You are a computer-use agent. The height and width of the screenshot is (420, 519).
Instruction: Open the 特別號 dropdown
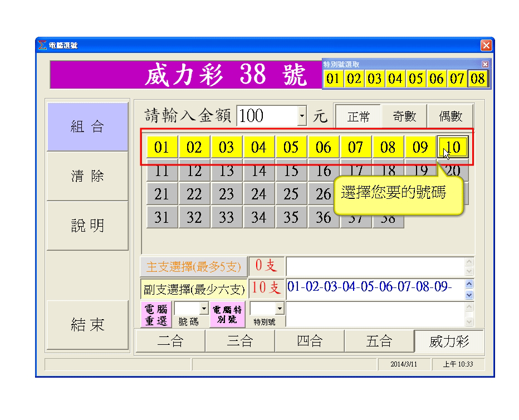click(x=280, y=309)
